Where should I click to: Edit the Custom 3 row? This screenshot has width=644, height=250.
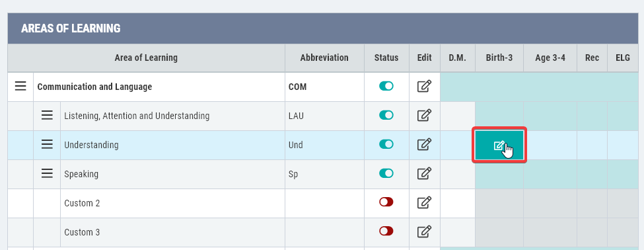pos(424,232)
